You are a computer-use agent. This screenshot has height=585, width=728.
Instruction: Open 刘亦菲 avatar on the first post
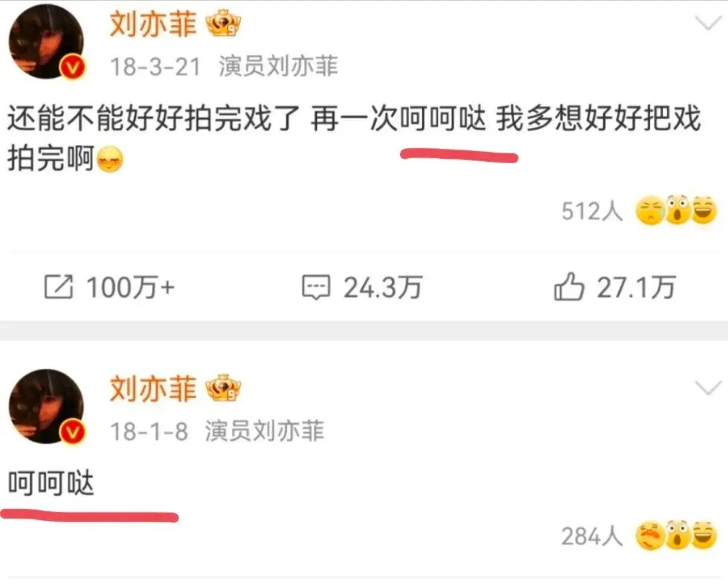click(x=46, y=42)
